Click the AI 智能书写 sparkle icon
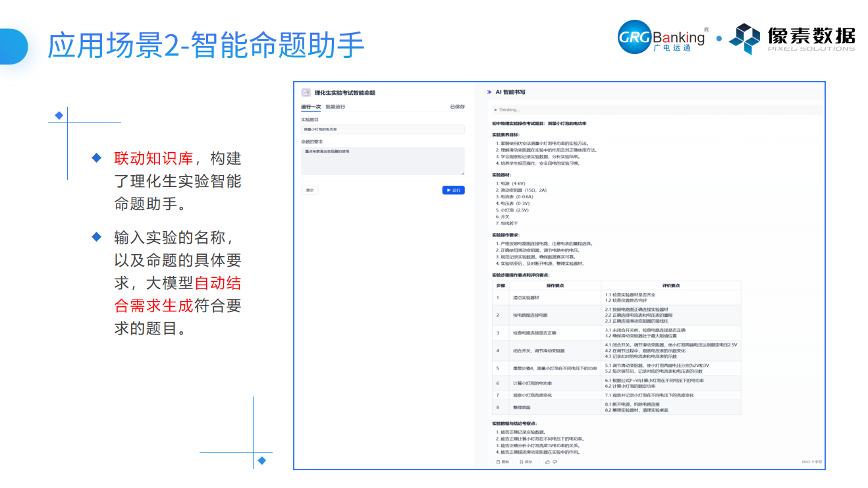The height and width of the screenshot is (488, 868). [489, 93]
